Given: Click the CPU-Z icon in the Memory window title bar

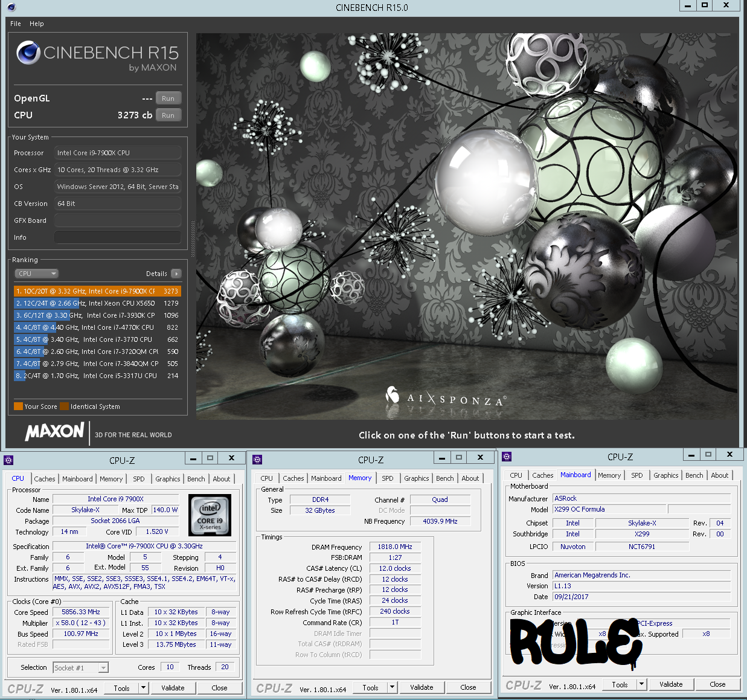Looking at the screenshot, I should point(257,460).
